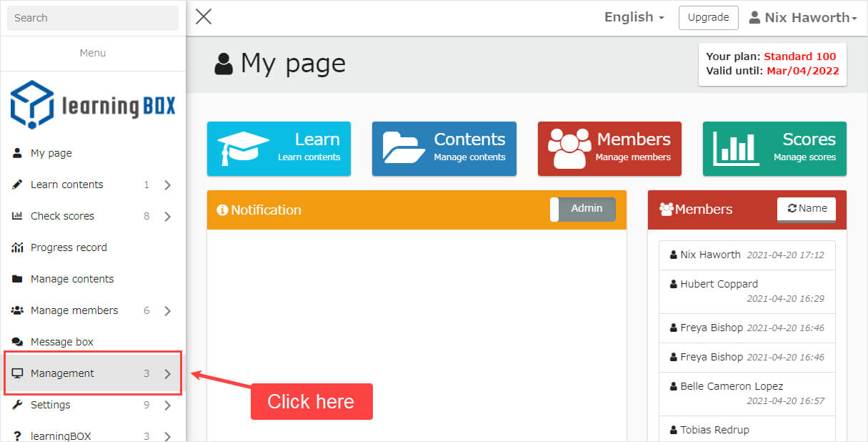Viewport: 868px width, 442px height.
Task: Open the Nix Haworth user dropdown
Action: pyautogui.click(x=803, y=18)
